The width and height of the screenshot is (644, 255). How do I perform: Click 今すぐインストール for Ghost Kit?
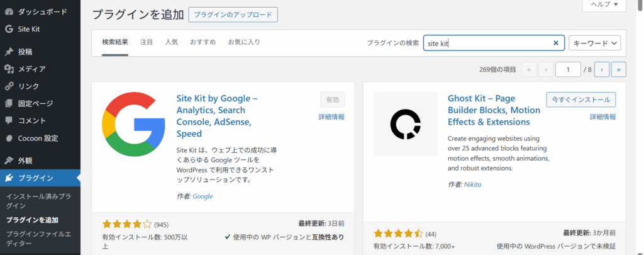(580, 99)
